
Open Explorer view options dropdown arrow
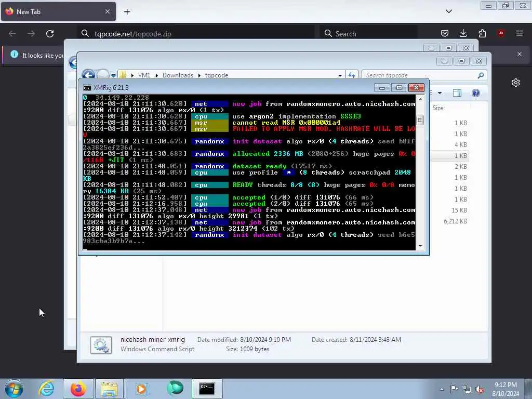tap(440, 93)
